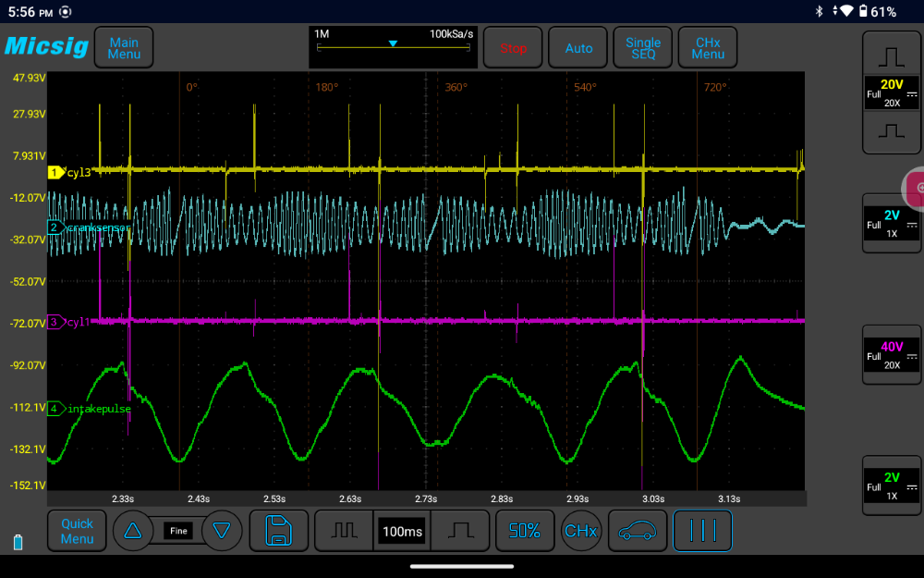Viewport: 924px width, 578px height.
Task: Increase timebase with single-pulse icon
Action: click(x=460, y=531)
